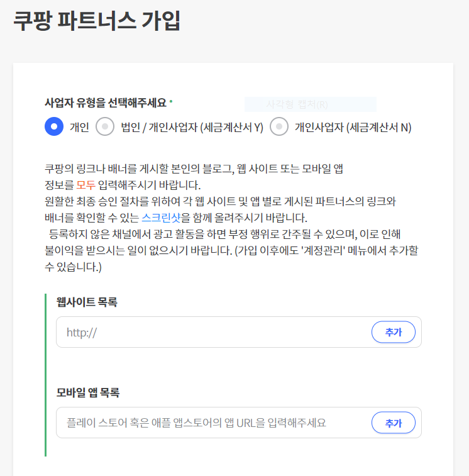Click the green vertical bar beside lists
Image resolution: width=469 pixels, height=476 pixels.
pos(45,375)
